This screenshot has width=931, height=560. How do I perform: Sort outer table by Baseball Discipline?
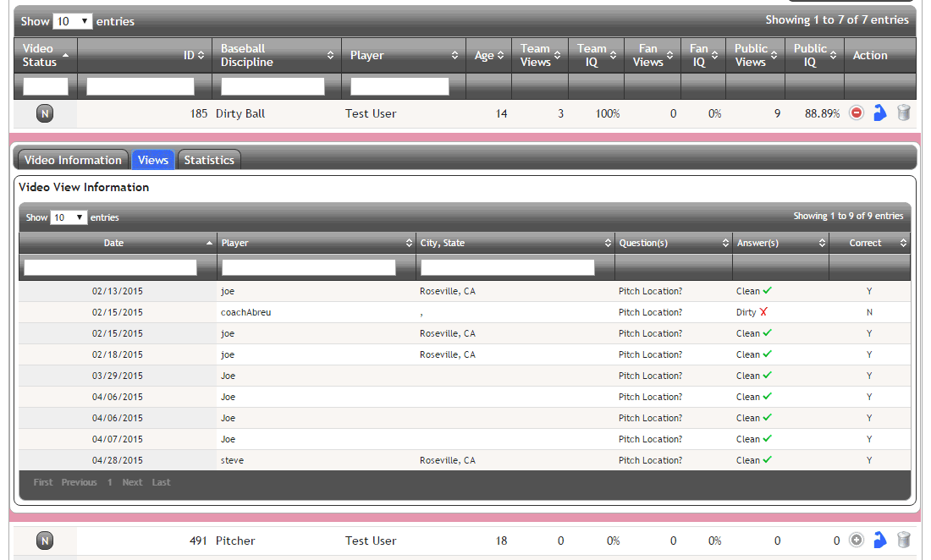pyautogui.click(x=276, y=55)
